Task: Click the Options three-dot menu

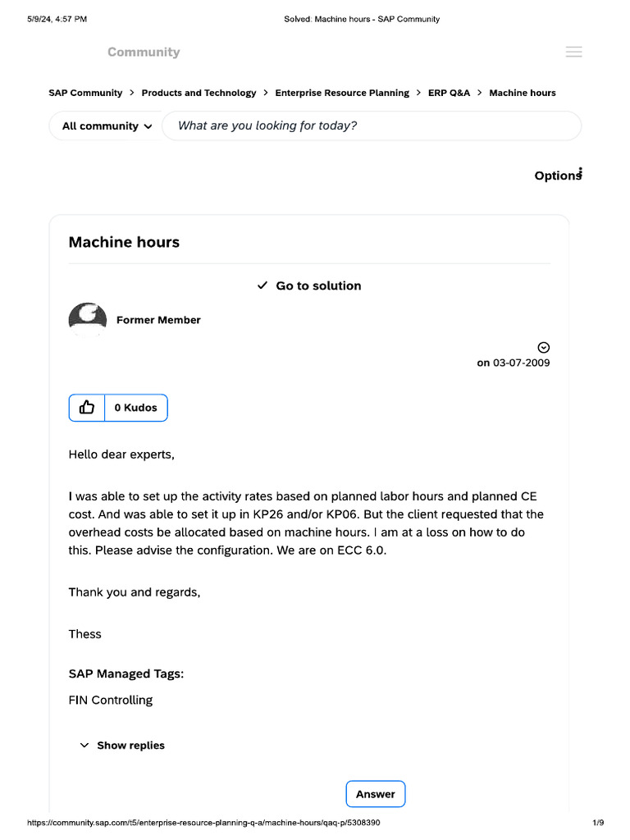Action: tap(580, 172)
